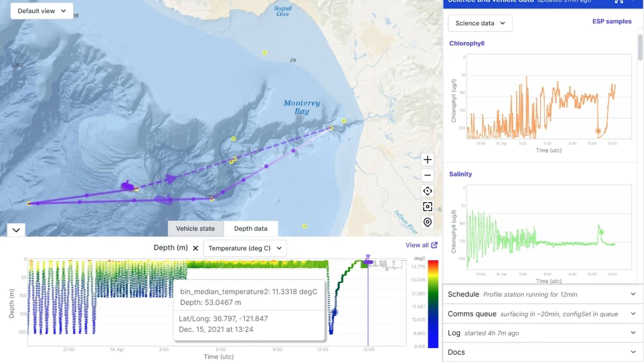Open the external link icon beside View all

click(x=434, y=245)
